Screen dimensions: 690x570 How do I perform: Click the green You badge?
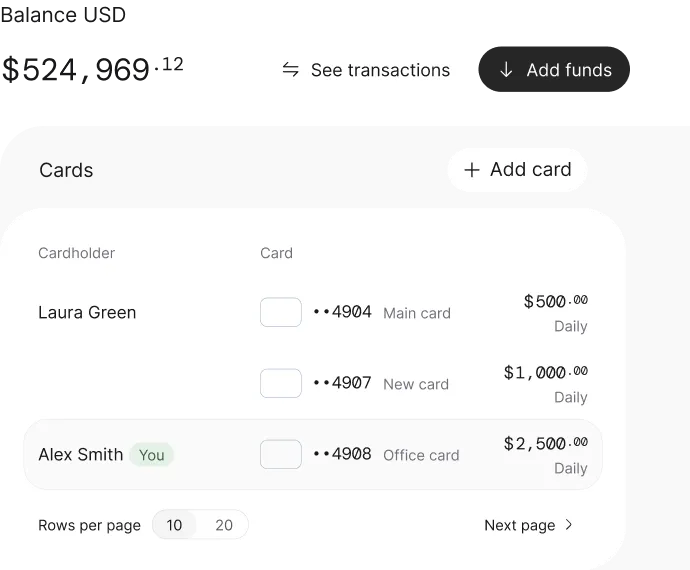(151, 455)
